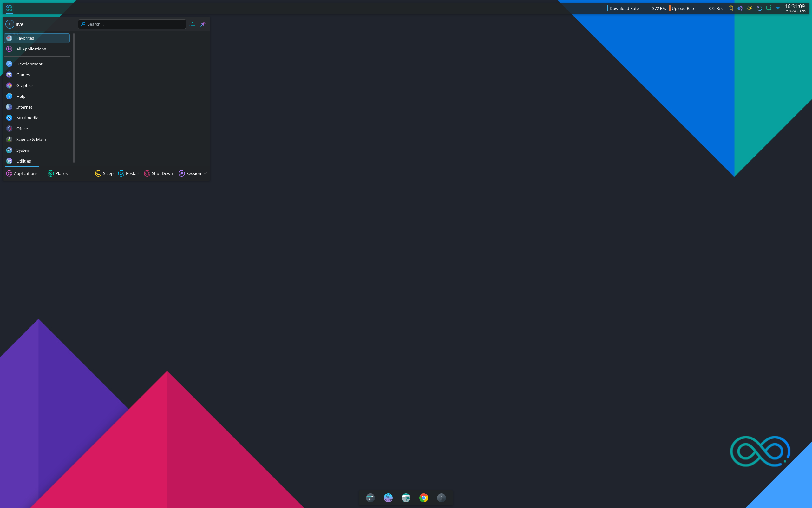Pin the launcher menu open
Screen dimensions: 812x508
203,24
